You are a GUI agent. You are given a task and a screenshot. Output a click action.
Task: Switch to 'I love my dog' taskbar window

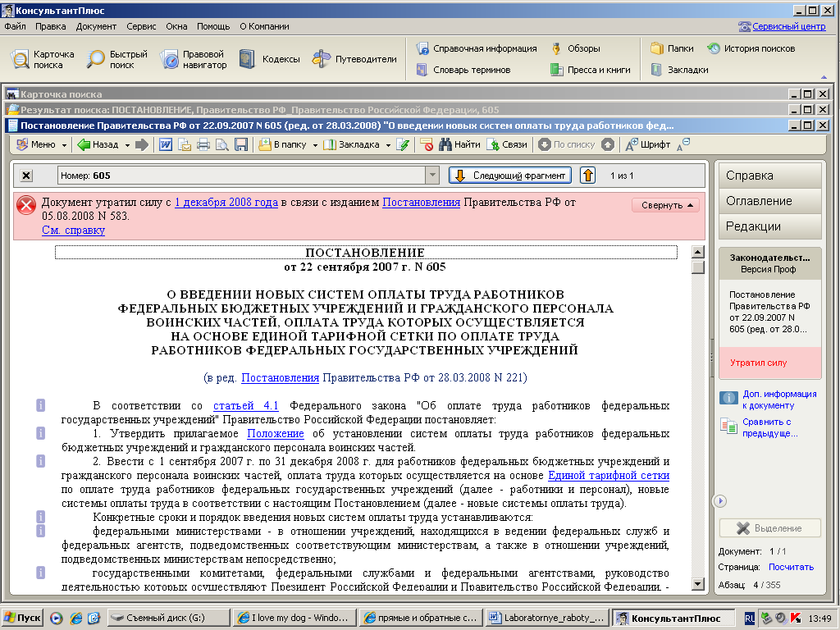(x=295, y=618)
